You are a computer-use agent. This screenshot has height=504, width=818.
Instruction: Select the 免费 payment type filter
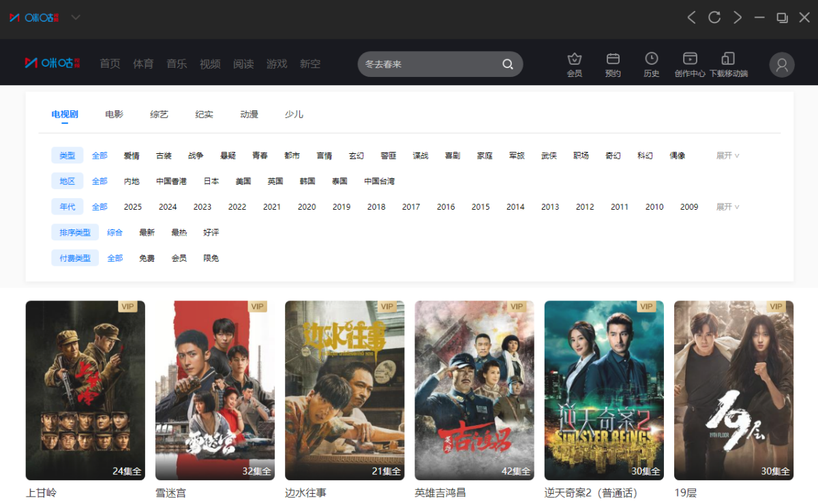click(x=147, y=258)
